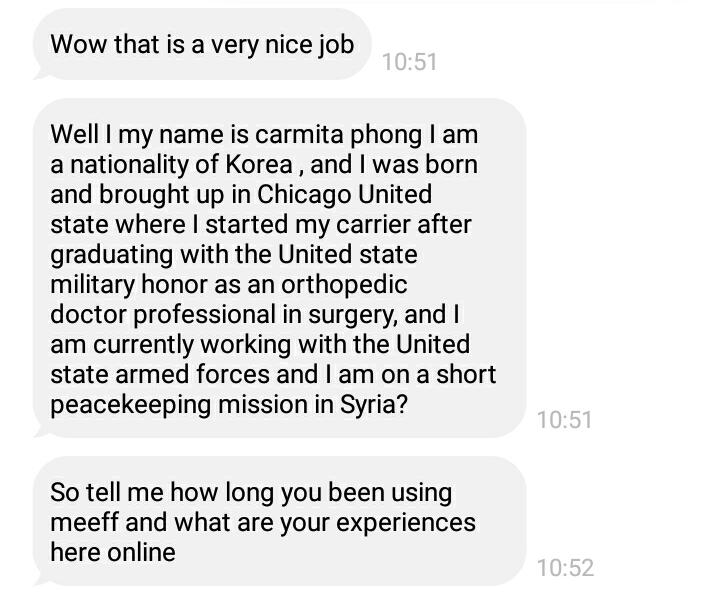Click the 10:51 timestamp beside the Syria message
The height and width of the screenshot is (595, 720).
click(x=564, y=420)
